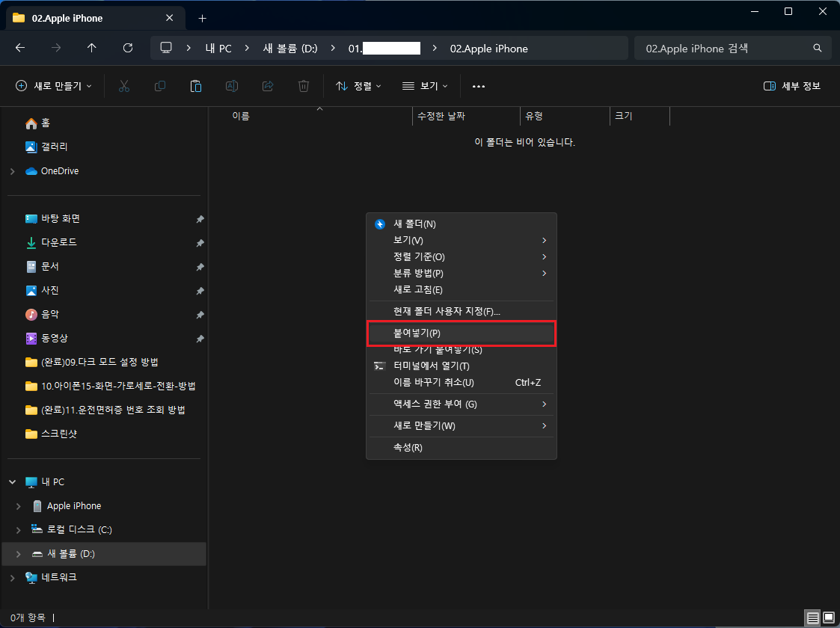Click the Copy icon in the toolbar

(x=160, y=86)
